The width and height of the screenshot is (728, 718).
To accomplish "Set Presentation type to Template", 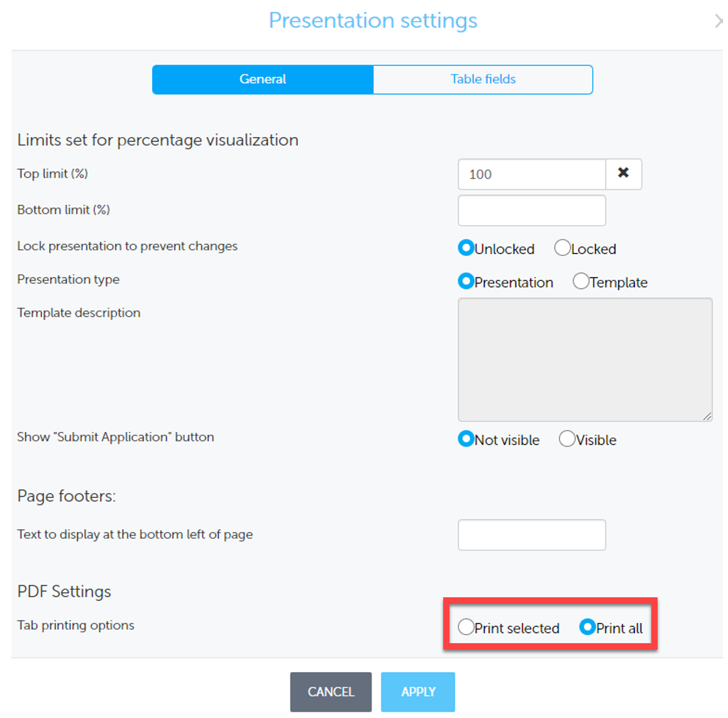I will [x=580, y=281].
